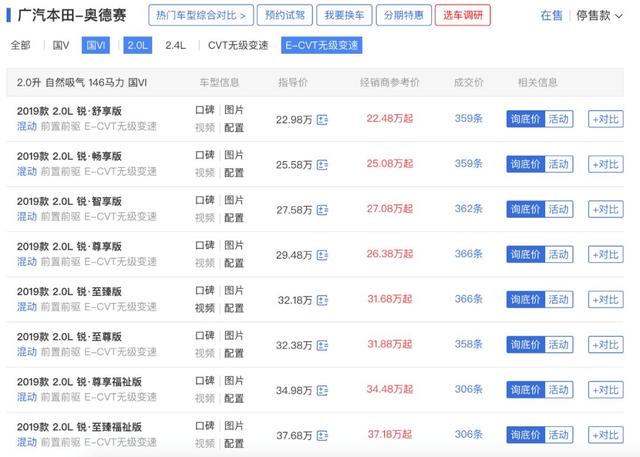Add 锐·智享版 to comparison
The image size is (640, 457).
tap(606, 209)
